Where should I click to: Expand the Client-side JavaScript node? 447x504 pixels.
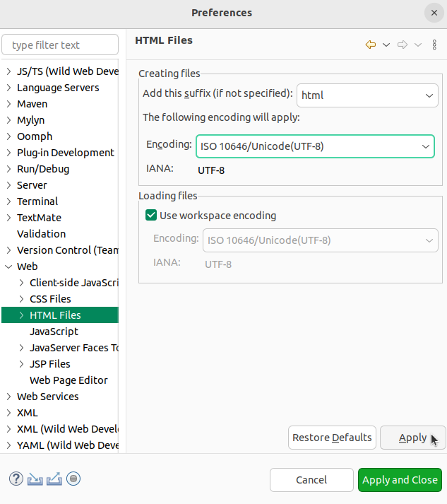(x=21, y=283)
